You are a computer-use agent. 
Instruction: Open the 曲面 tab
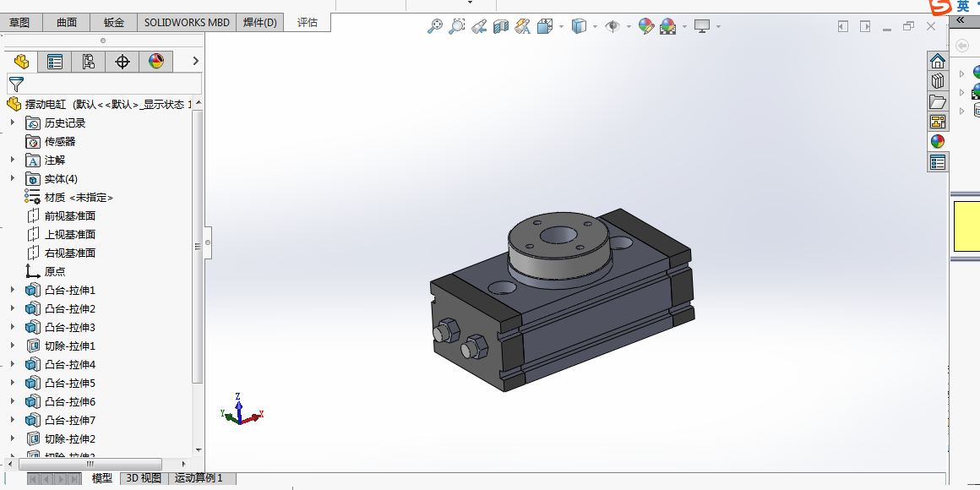(67, 23)
